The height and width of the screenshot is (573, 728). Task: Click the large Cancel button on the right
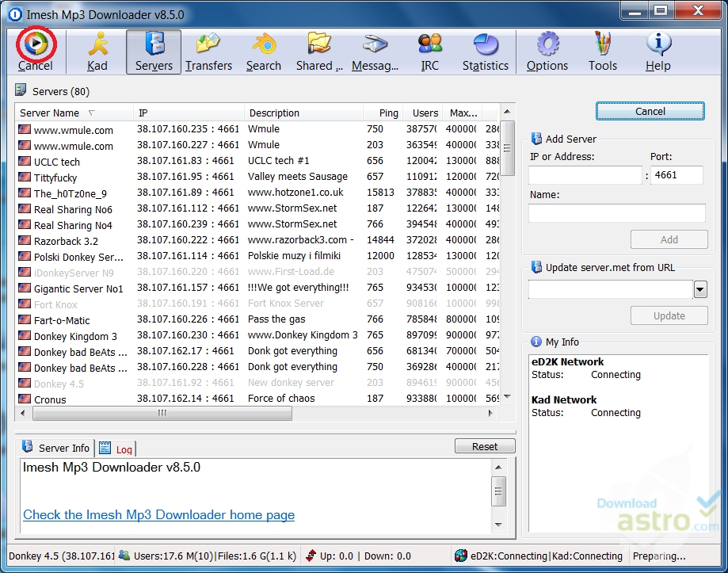click(650, 112)
